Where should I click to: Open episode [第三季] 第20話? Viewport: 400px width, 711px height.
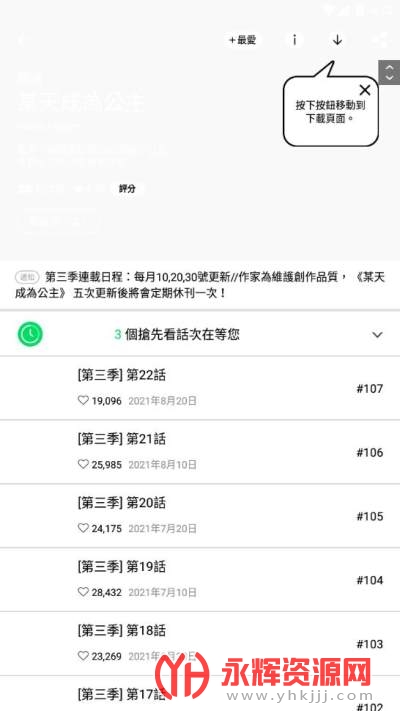200,516
